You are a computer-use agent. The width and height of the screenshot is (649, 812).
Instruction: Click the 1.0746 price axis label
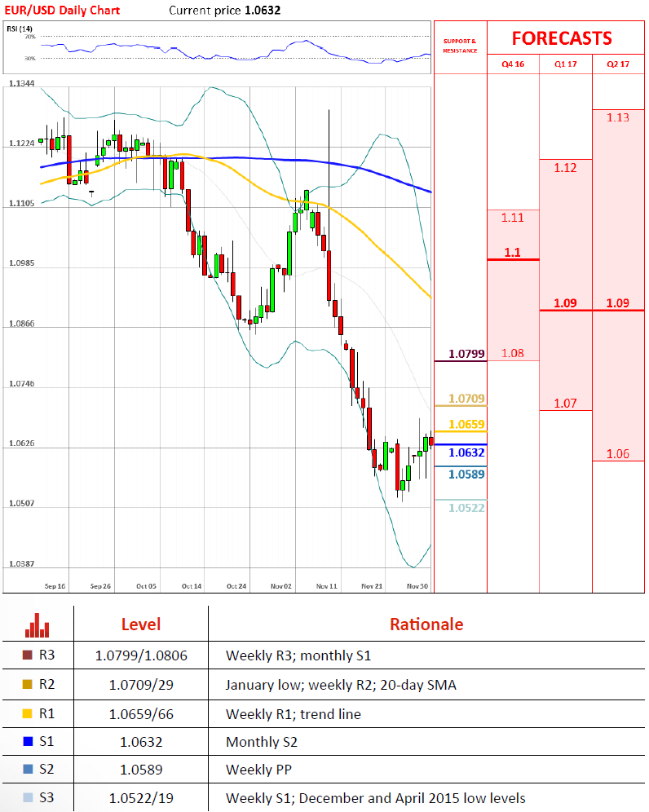coord(22,384)
